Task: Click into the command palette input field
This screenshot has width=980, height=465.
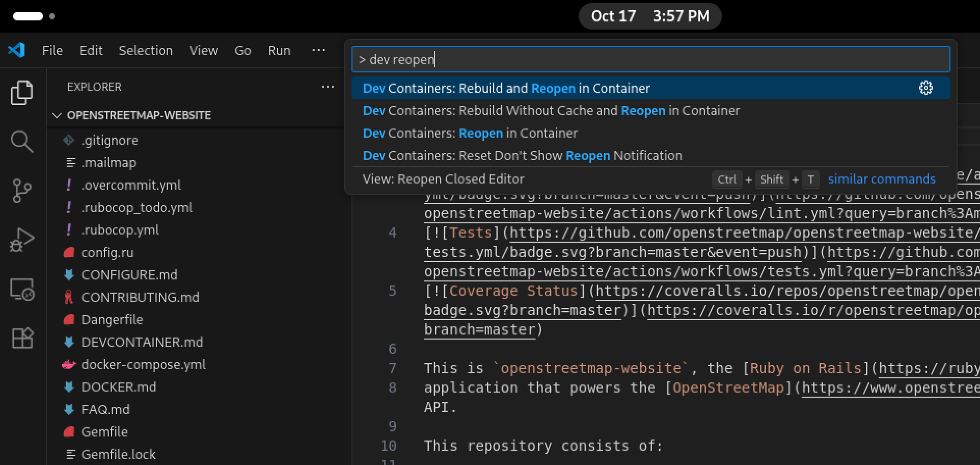Action: click(x=650, y=60)
